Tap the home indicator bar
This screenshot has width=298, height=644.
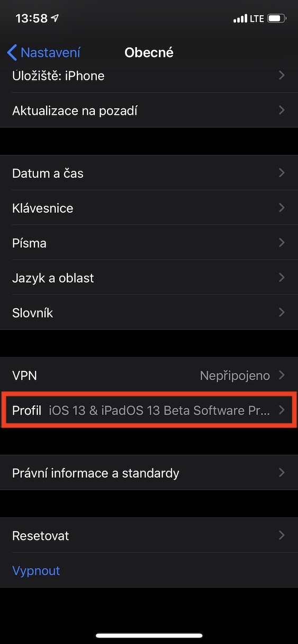point(149,635)
